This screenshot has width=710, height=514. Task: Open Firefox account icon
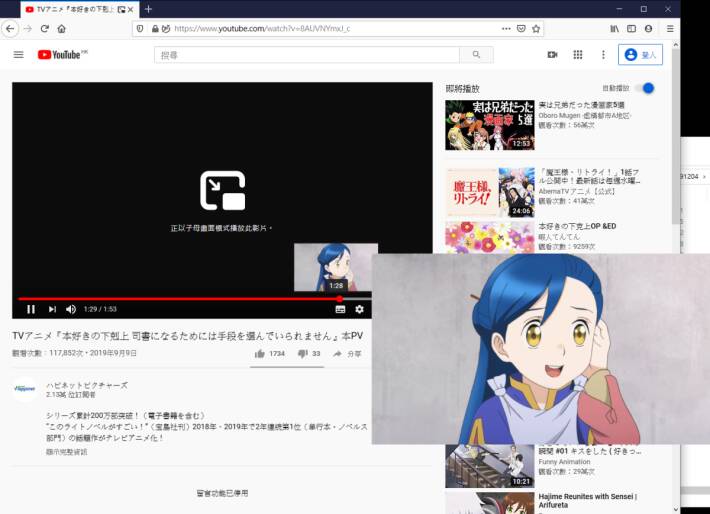coord(648,29)
